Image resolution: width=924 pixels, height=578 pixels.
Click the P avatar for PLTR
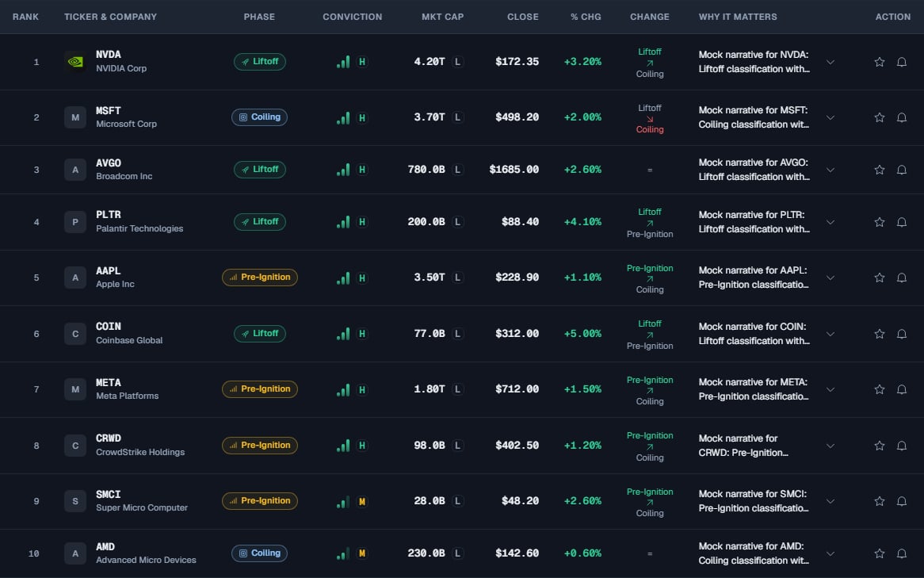(x=75, y=222)
